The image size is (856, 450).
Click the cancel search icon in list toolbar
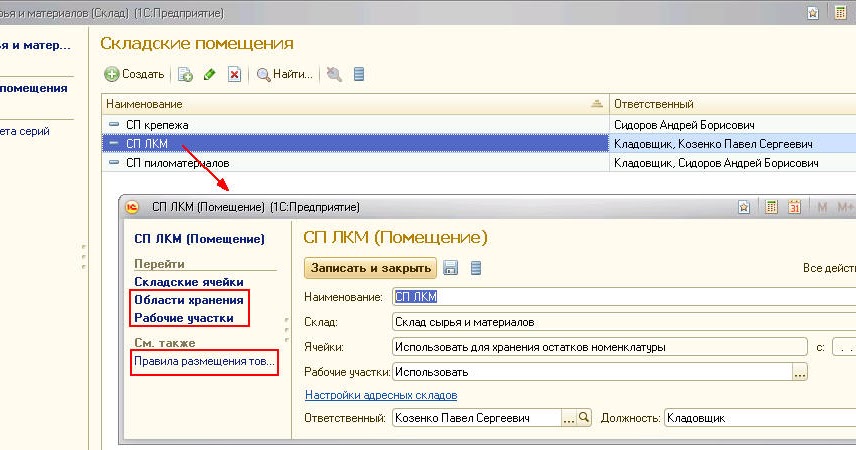[334, 74]
